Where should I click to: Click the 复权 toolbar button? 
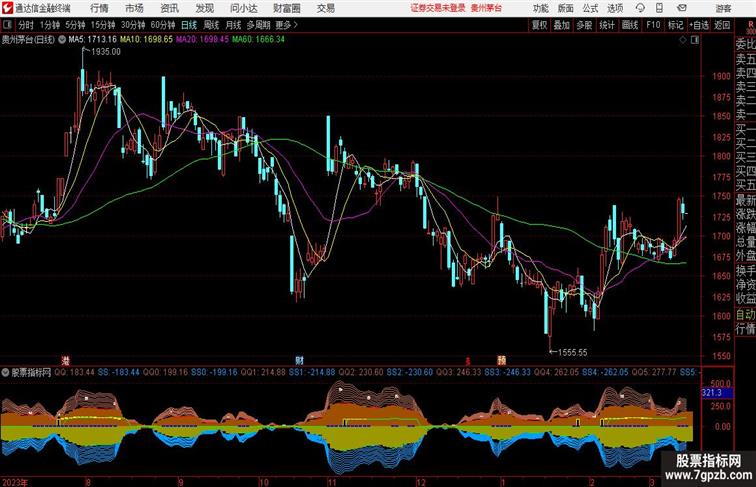click(x=539, y=25)
